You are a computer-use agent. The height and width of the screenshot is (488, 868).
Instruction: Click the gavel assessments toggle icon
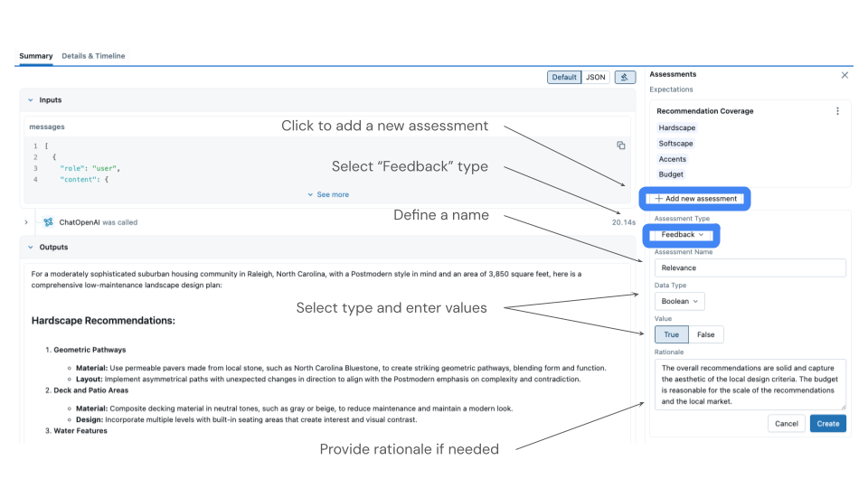click(625, 78)
